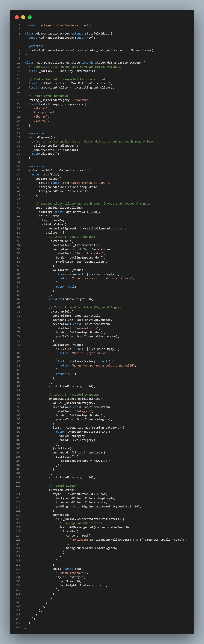This screenshot has width=204, height=644.
Task: Click 'CrossAxisAlignment.stretch' value
Action: 102,229
